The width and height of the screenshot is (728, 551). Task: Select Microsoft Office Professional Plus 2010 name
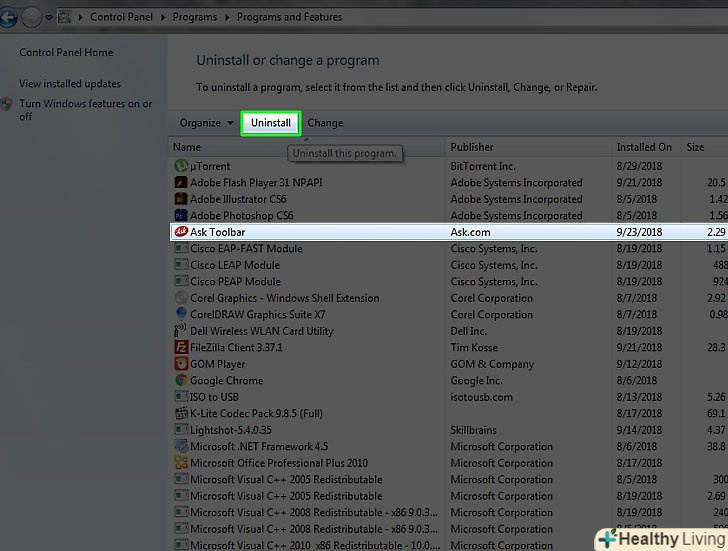click(279, 463)
